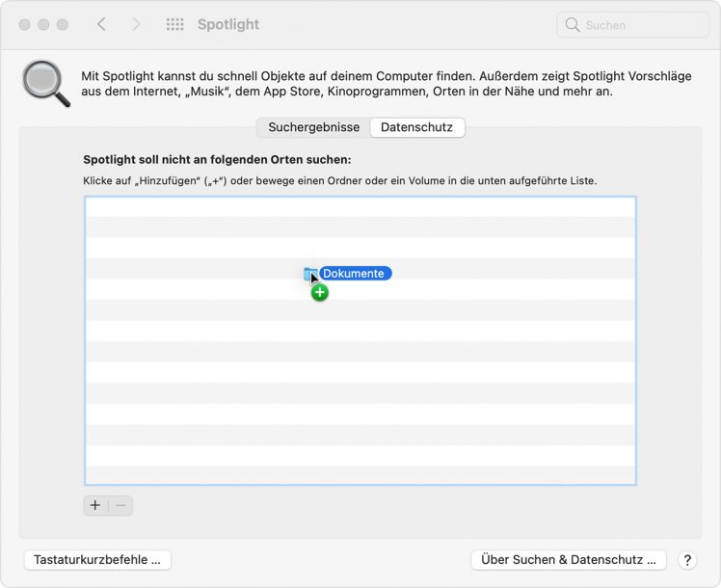Click the large Spotlight magnifying glass icon
Viewport: 721px width, 588px height.
[45, 84]
